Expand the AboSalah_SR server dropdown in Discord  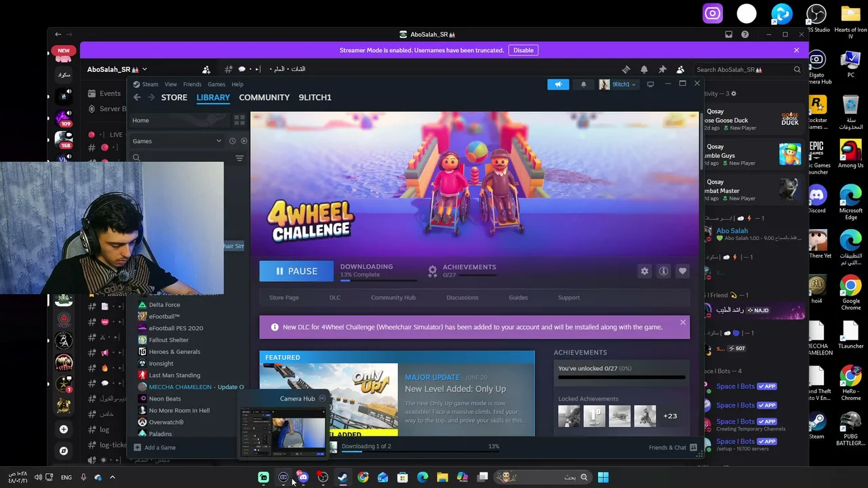[x=117, y=69]
